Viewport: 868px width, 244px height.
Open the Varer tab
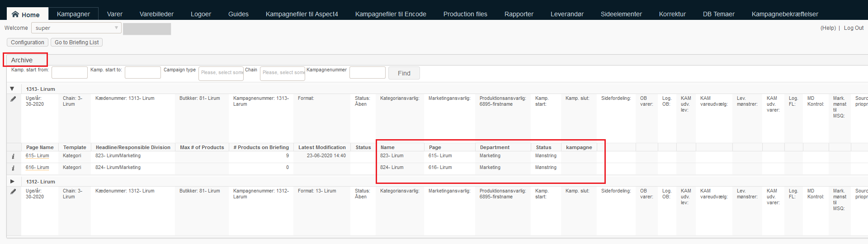pyautogui.click(x=115, y=14)
